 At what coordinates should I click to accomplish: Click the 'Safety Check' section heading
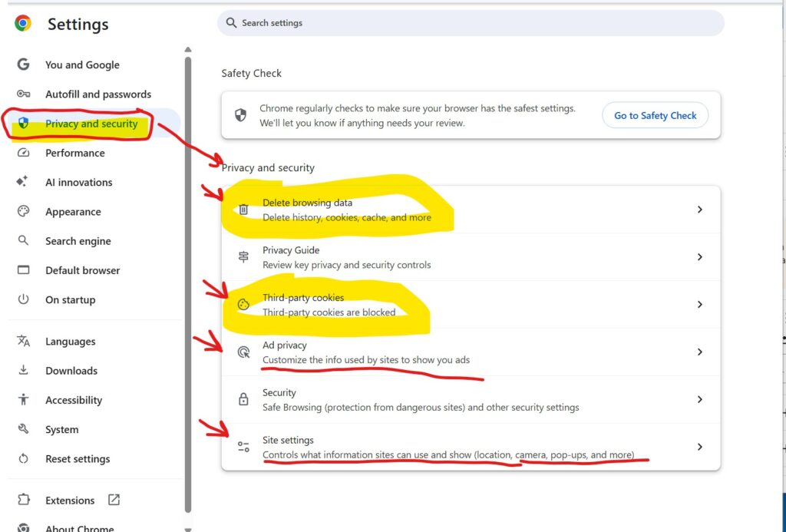tap(251, 73)
